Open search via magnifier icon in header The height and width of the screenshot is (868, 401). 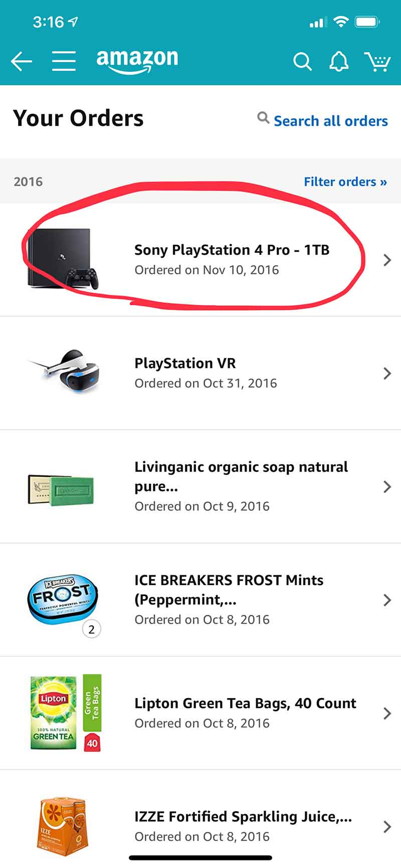pyautogui.click(x=302, y=62)
